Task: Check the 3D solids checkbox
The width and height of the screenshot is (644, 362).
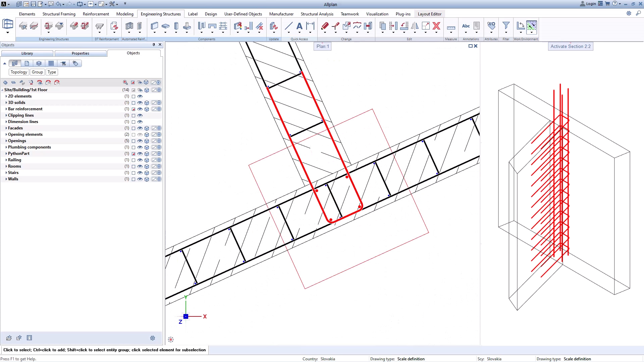Action: [133, 103]
